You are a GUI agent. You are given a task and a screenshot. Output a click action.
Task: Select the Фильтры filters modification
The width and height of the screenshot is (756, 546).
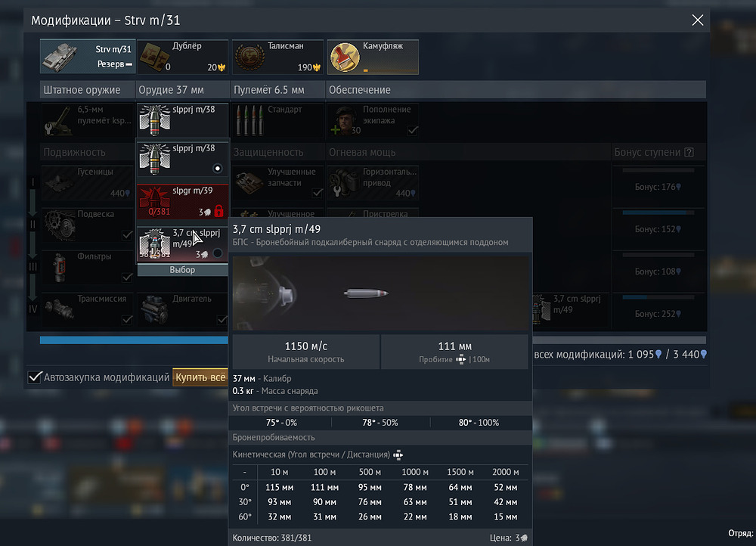point(88,268)
